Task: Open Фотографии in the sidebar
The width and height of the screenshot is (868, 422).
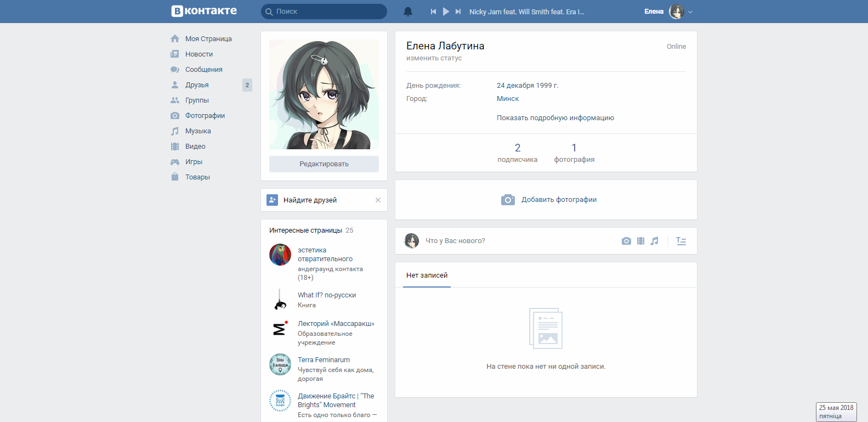Action: (x=205, y=116)
